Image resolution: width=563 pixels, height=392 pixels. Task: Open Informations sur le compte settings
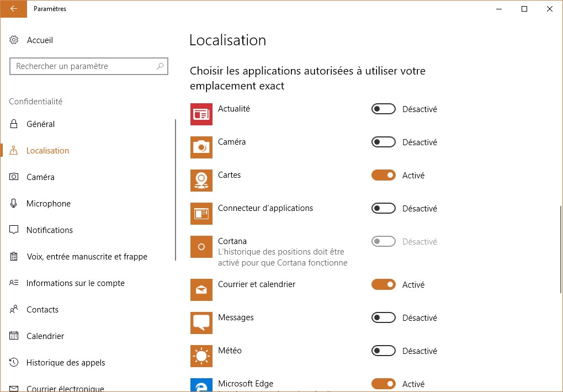click(75, 283)
